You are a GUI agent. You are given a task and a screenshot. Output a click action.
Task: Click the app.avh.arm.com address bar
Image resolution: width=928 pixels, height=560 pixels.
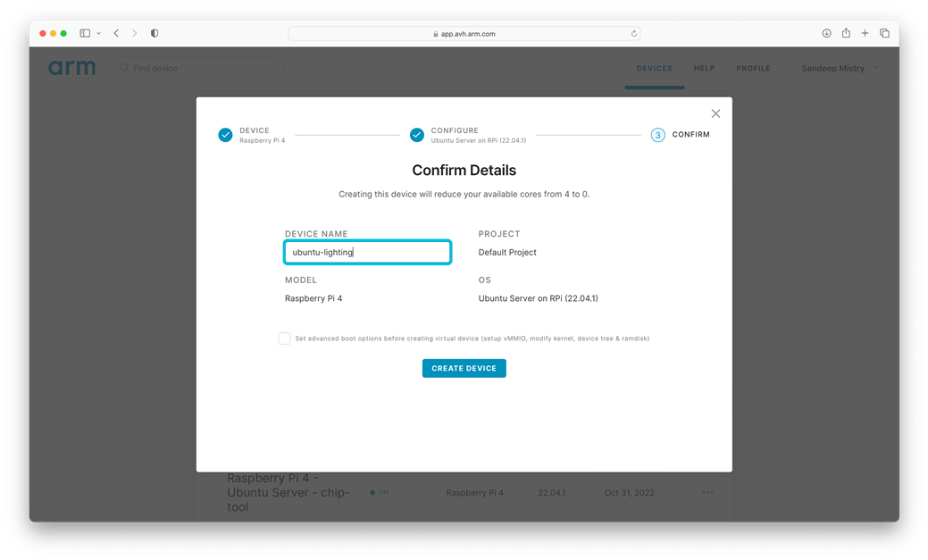(x=464, y=34)
